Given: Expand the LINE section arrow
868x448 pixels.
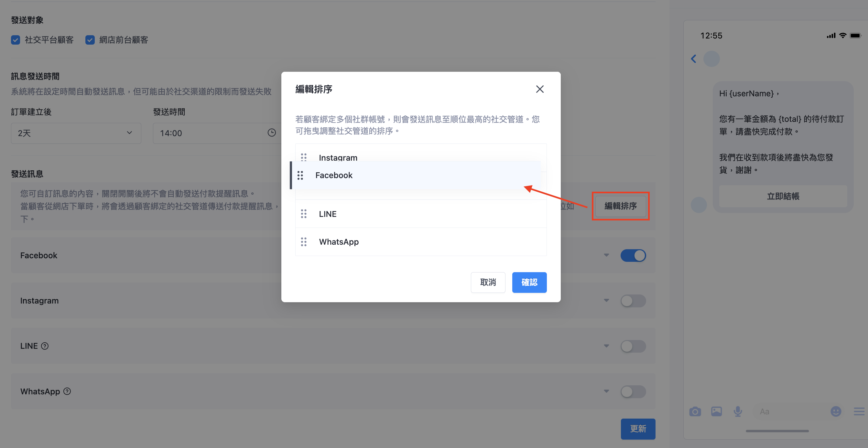Looking at the screenshot, I should click(x=606, y=346).
